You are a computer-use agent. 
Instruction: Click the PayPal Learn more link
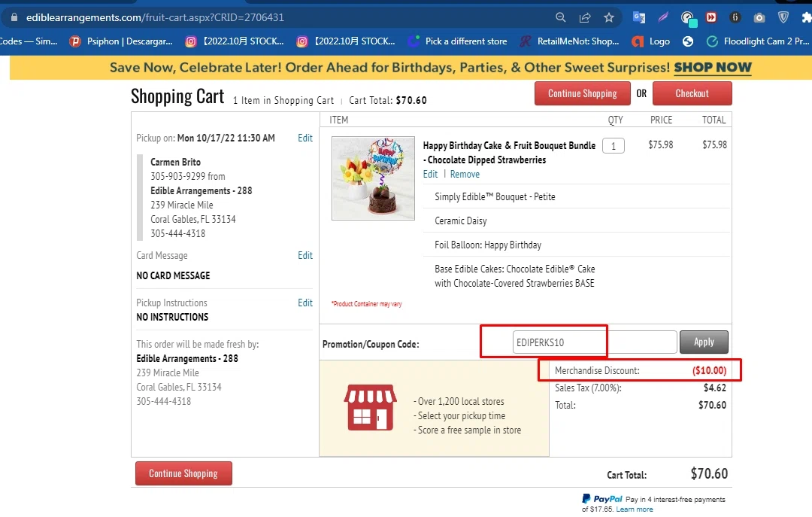coord(635,509)
